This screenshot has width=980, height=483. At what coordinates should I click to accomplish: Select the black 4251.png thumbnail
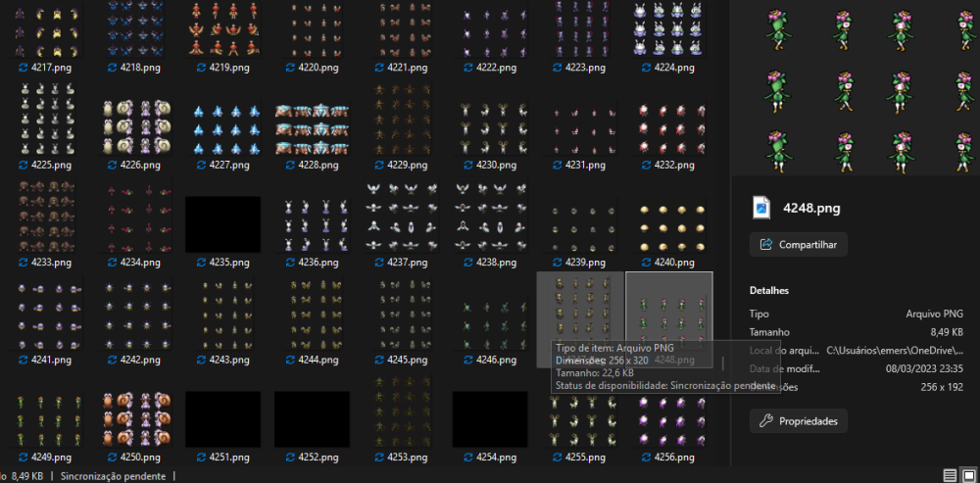coord(223,420)
